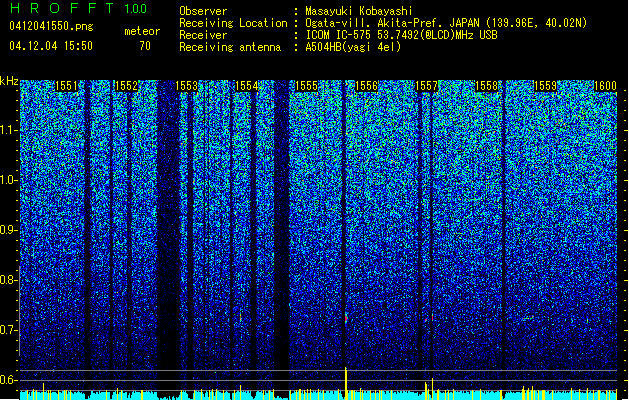The image size is (629, 400).
Task: Click the 0.8 kHz axis label
Action: click(x=9, y=280)
